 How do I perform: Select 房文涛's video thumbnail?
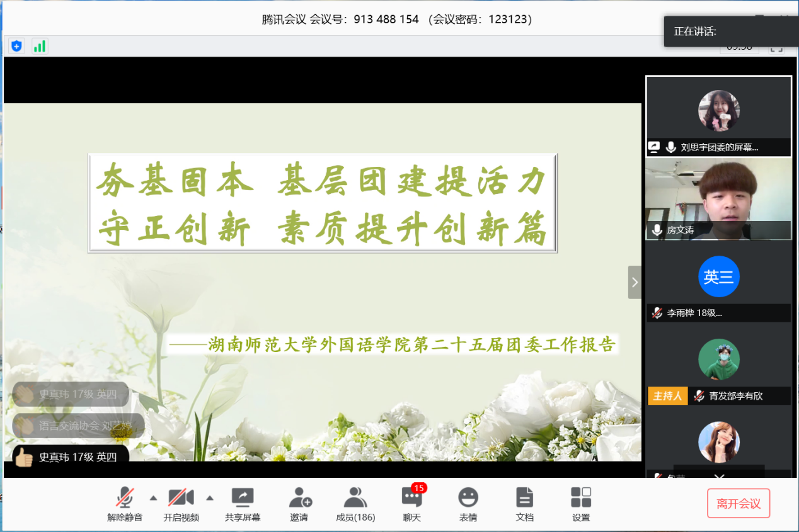pyautogui.click(x=718, y=198)
